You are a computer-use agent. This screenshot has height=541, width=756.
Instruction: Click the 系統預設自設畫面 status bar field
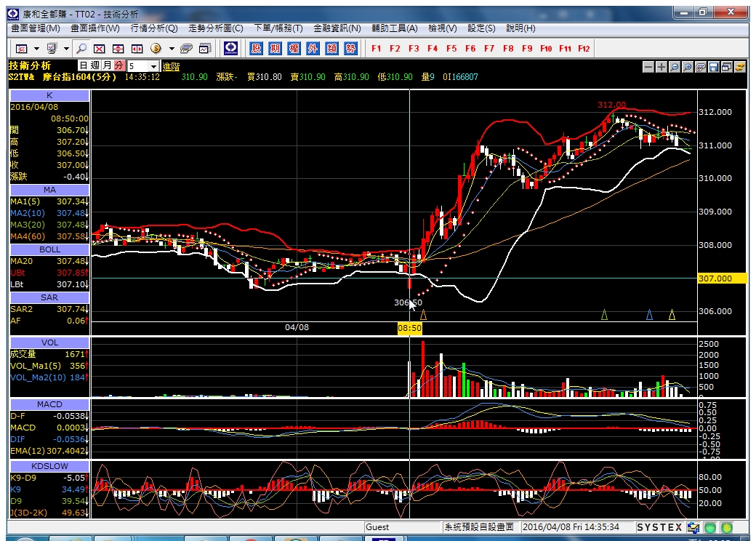coord(479,527)
